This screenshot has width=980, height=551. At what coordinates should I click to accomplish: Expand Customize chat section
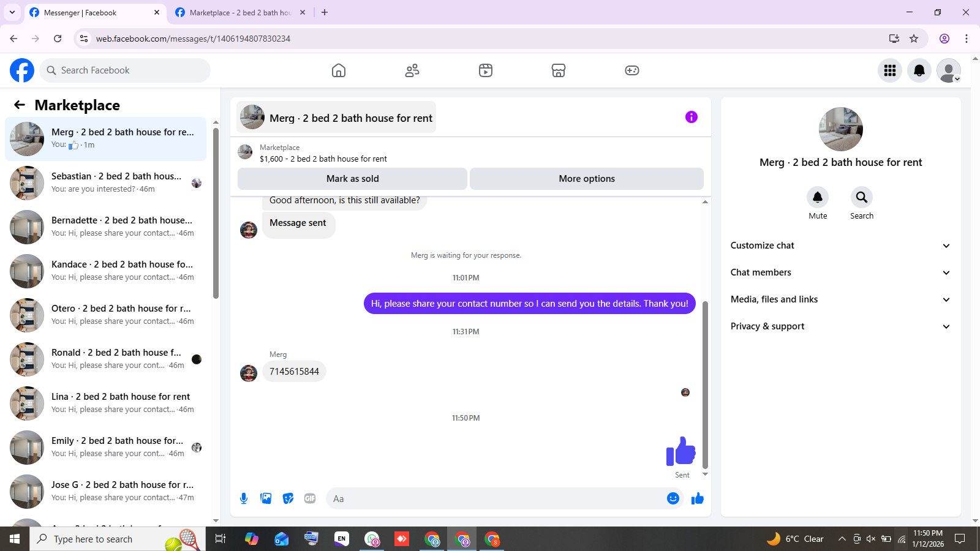pyautogui.click(x=840, y=246)
